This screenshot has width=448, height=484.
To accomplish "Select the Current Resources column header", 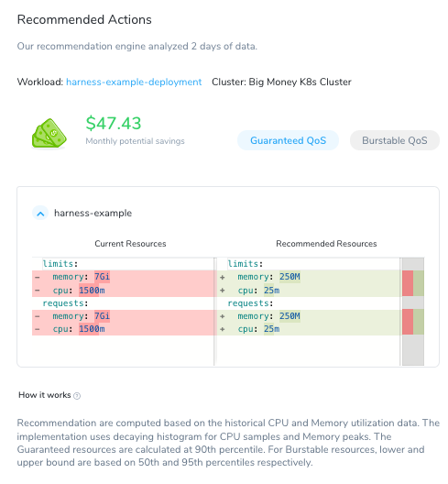I will [130, 244].
